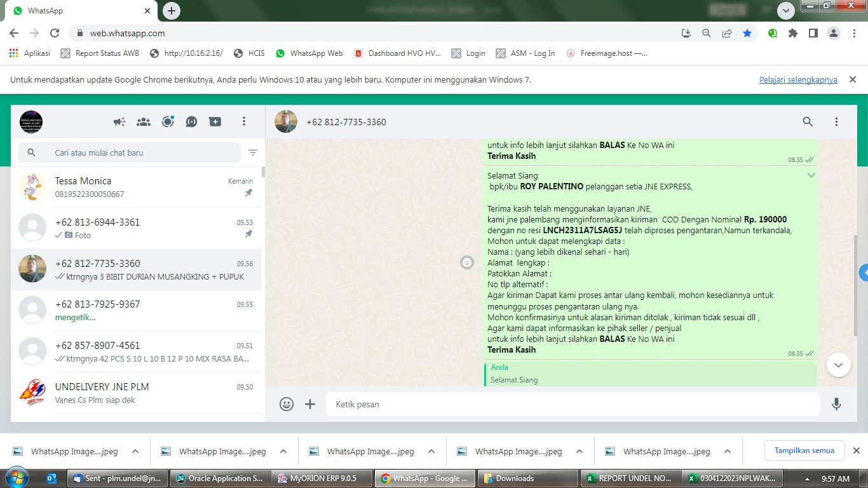Show hidden system tray icons

(x=808, y=479)
